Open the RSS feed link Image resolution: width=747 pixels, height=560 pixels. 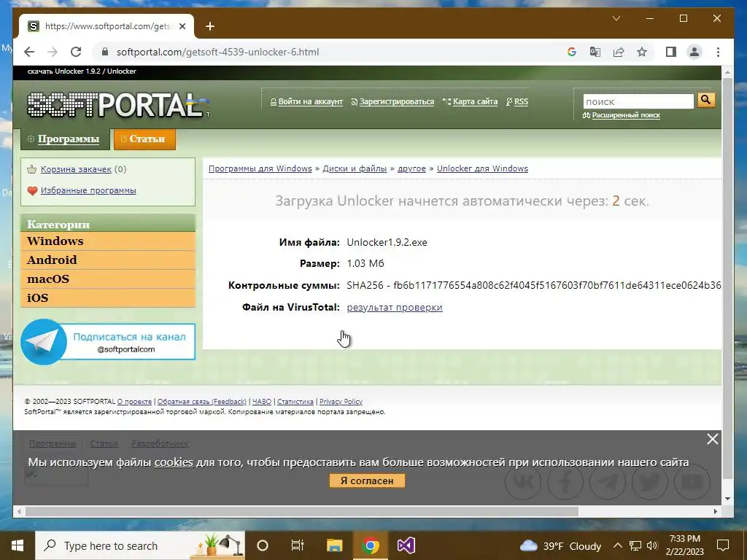pos(521,101)
